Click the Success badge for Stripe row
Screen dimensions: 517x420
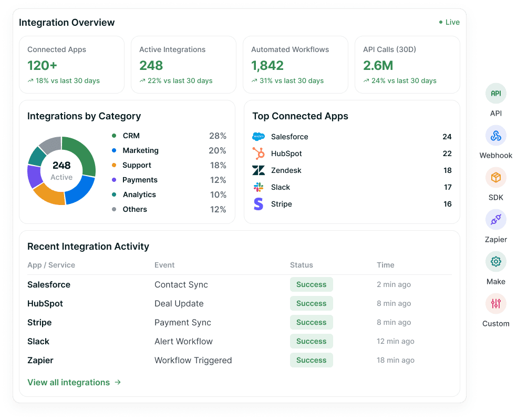click(x=311, y=322)
